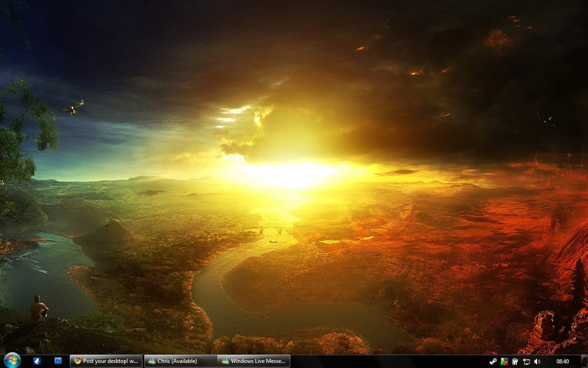
Task: Click the Steam tray icon
Action: [x=493, y=362]
